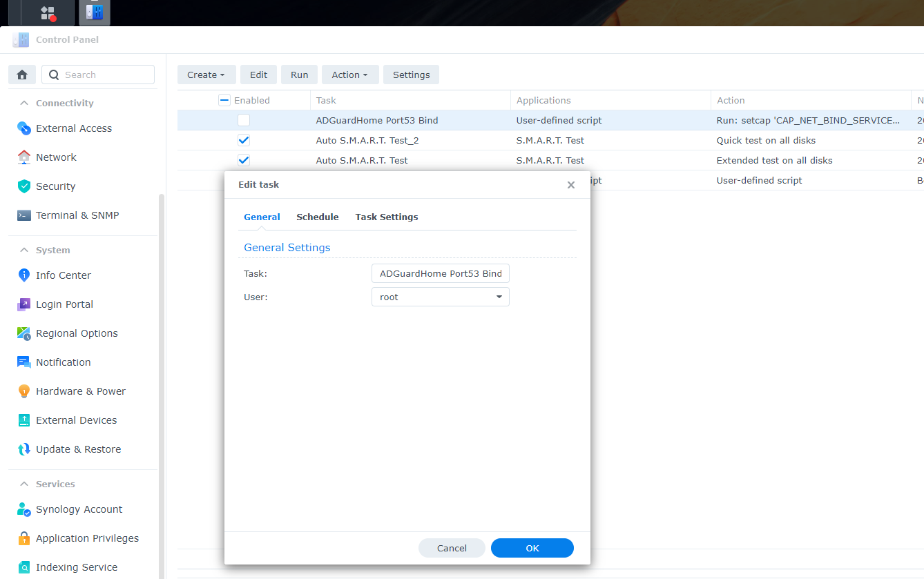Screen dimensions: 924x579
Task: Click the search magnifier icon
Action: pos(54,75)
